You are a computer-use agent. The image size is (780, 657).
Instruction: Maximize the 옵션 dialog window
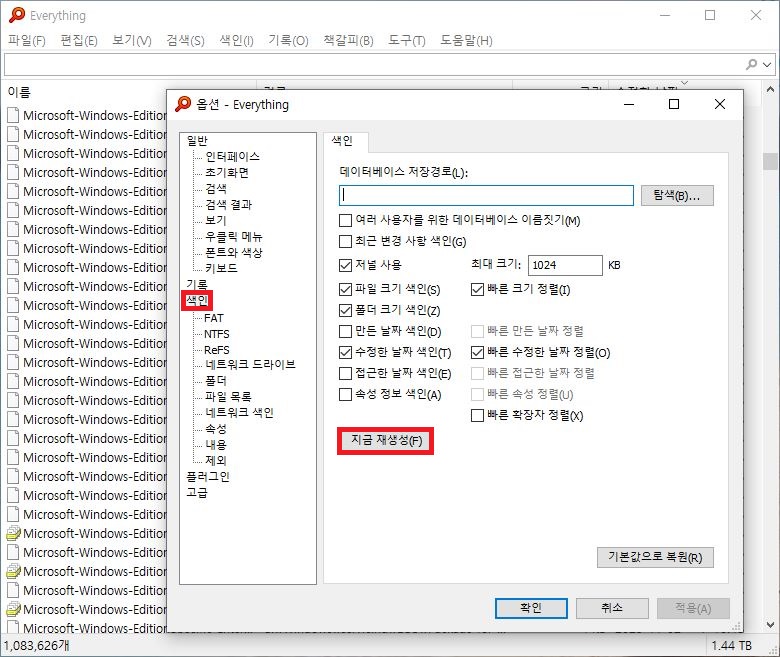tap(674, 104)
